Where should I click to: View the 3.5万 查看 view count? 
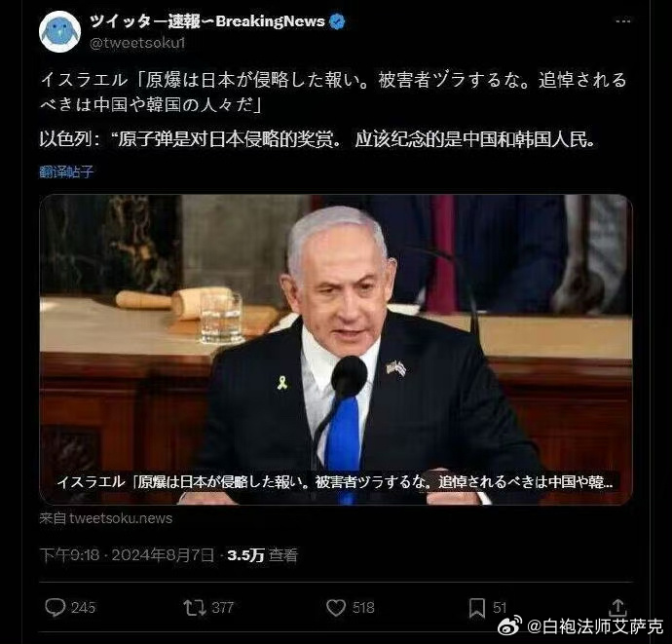click(x=262, y=555)
